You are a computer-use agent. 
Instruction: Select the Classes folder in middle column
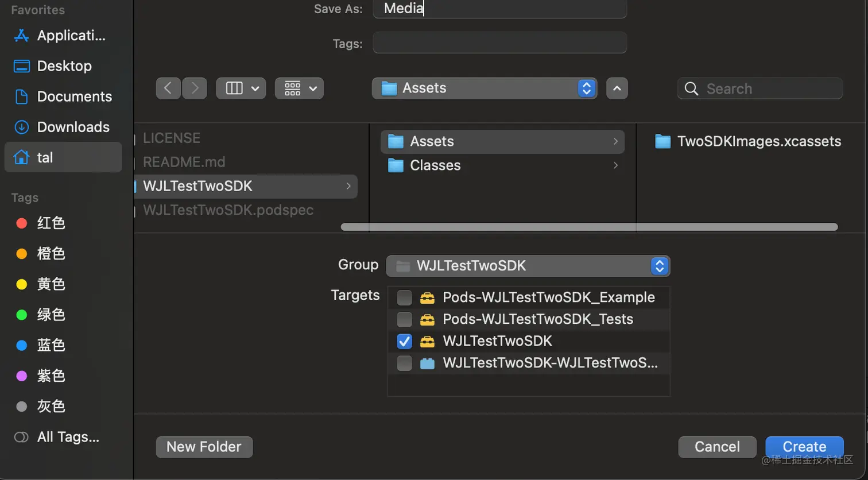502,165
